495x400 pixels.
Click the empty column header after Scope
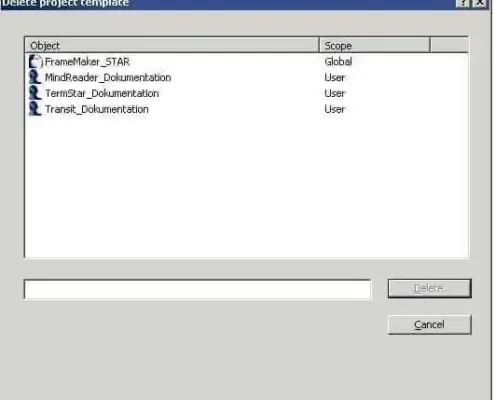tap(449, 45)
